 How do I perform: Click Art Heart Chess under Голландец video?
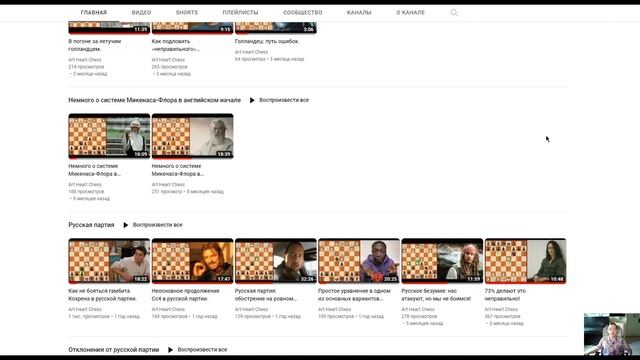click(251, 52)
